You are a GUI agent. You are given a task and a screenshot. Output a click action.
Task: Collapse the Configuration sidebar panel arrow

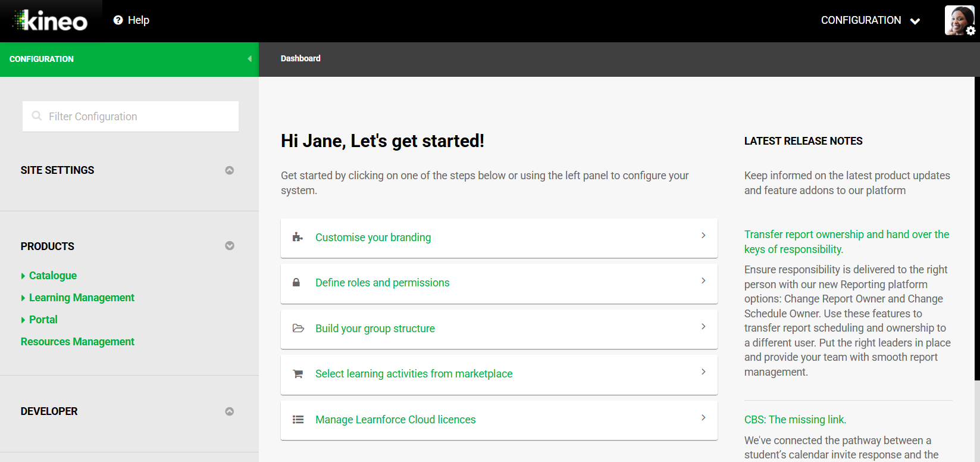[250, 59]
